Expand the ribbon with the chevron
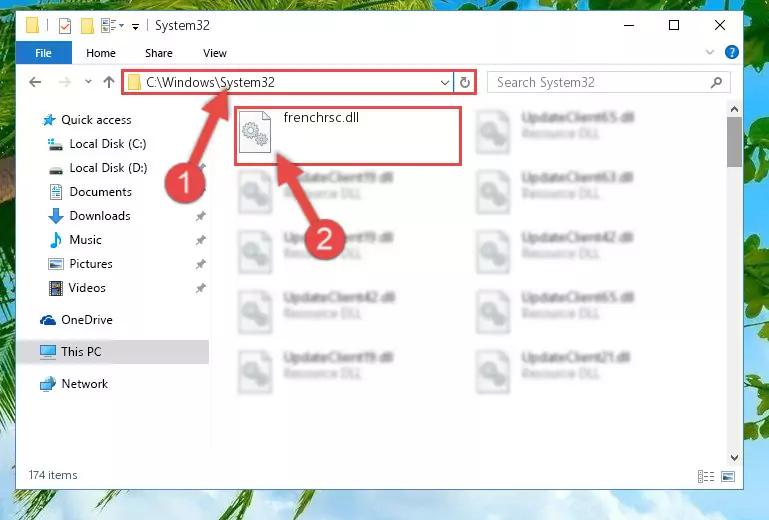The height and width of the screenshot is (520, 769). [x=709, y=52]
